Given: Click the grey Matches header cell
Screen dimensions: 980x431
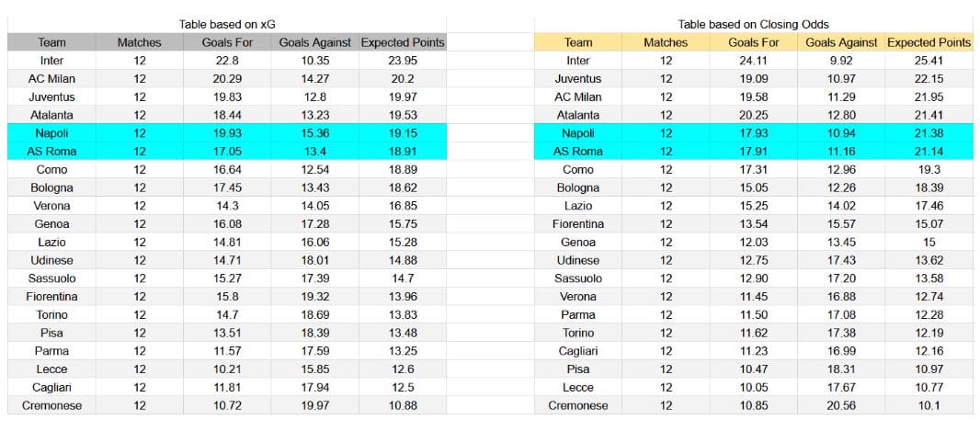Looking at the screenshot, I should (x=140, y=42).
